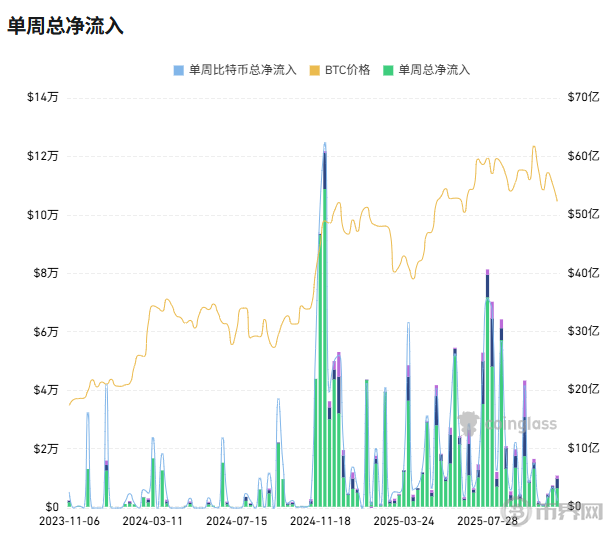This screenshot has height=539, width=614.
Task: Click right axis label $50亿
Action: (583, 214)
